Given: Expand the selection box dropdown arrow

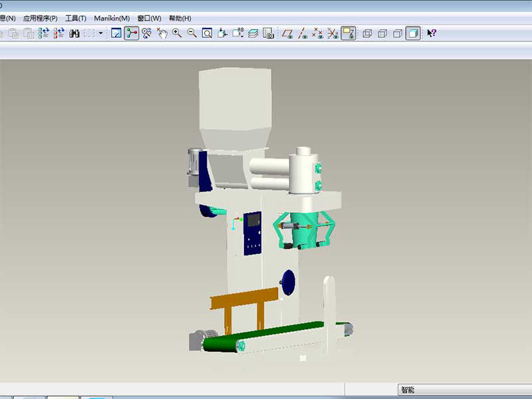Looking at the screenshot, I should (x=101, y=33).
